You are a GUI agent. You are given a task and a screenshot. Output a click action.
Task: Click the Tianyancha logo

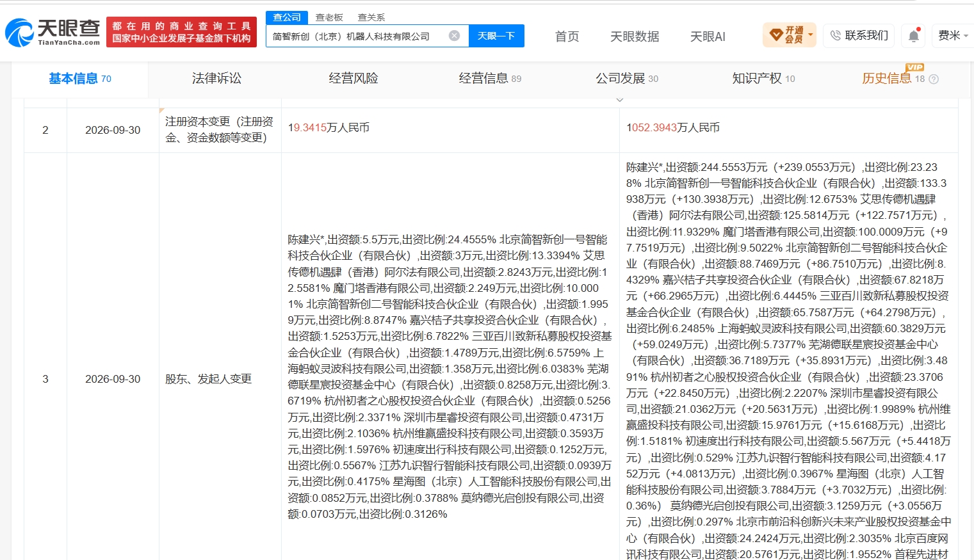point(53,32)
